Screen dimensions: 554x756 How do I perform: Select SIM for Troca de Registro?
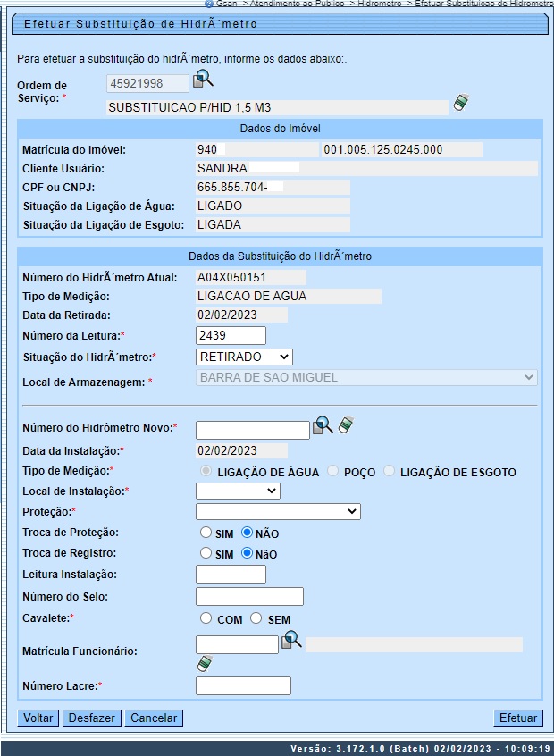[x=206, y=553]
